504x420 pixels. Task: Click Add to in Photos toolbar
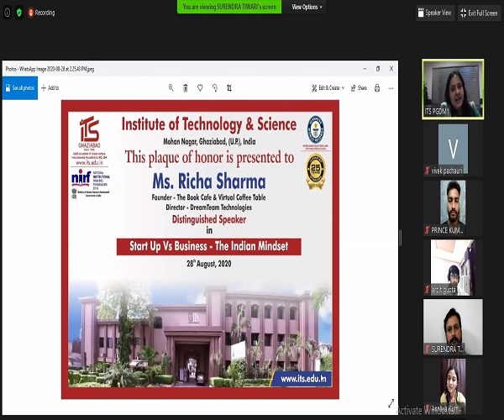click(50, 87)
